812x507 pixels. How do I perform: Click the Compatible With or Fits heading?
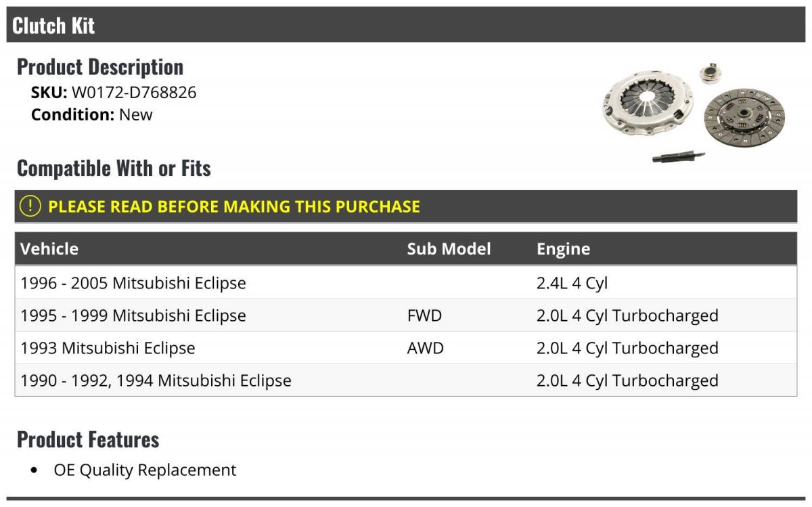point(114,168)
